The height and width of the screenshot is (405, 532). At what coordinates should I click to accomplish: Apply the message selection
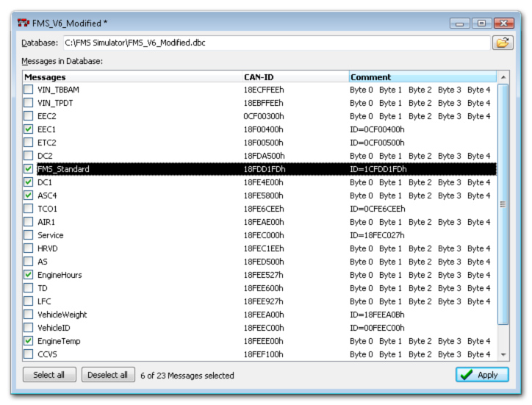[482, 375]
